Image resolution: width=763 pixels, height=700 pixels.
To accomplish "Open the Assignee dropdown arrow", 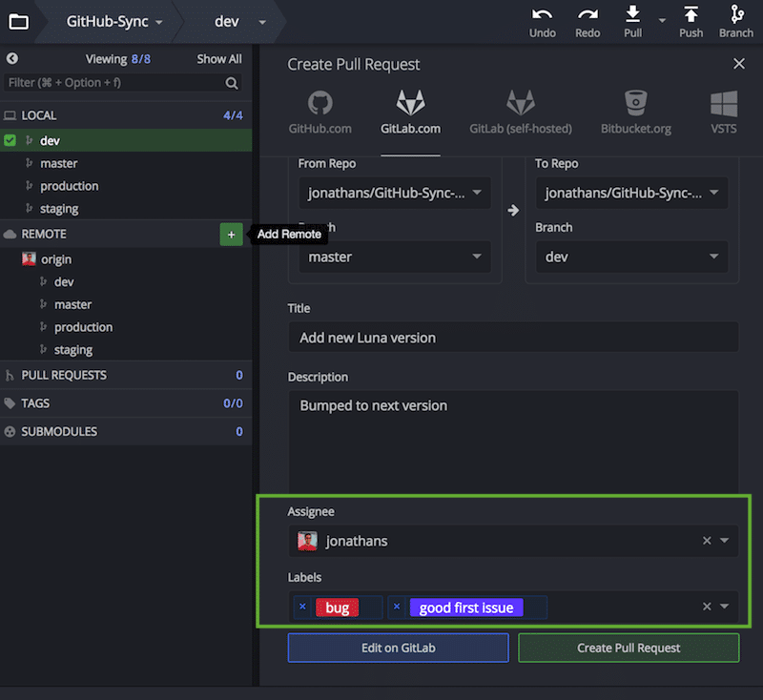I will [724, 541].
